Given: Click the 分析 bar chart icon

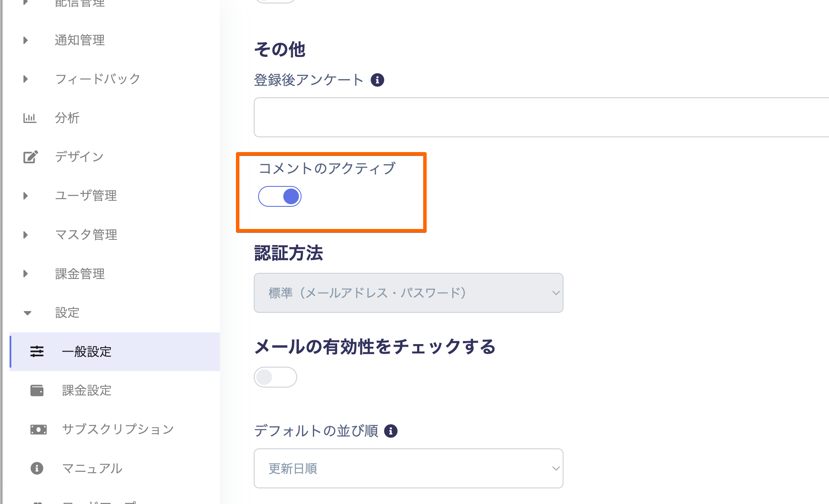Looking at the screenshot, I should (x=30, y=118).
